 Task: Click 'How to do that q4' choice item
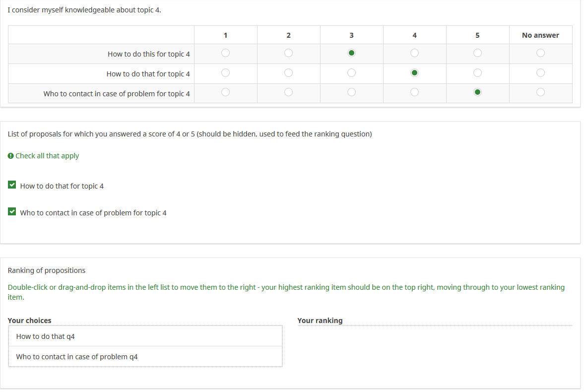click(145, 336)
